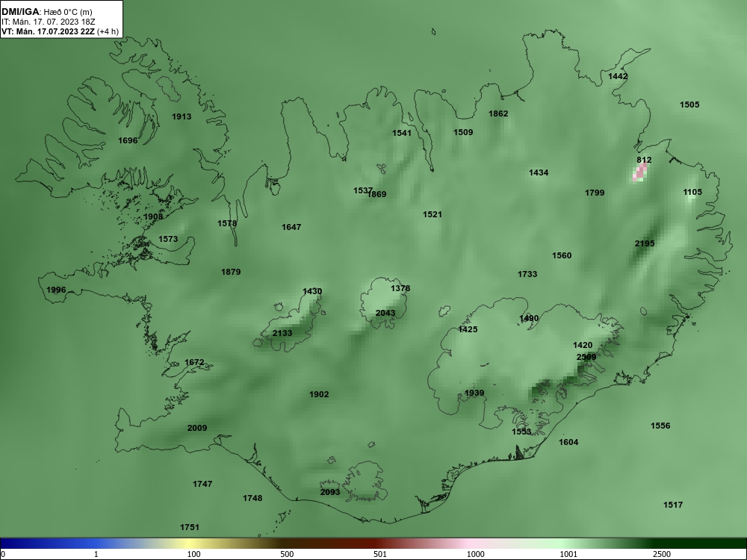The width and height of the screenshot is (747, 560).
Task: Click the yellow segment of the color scale
Action: [x=190, y=544]
